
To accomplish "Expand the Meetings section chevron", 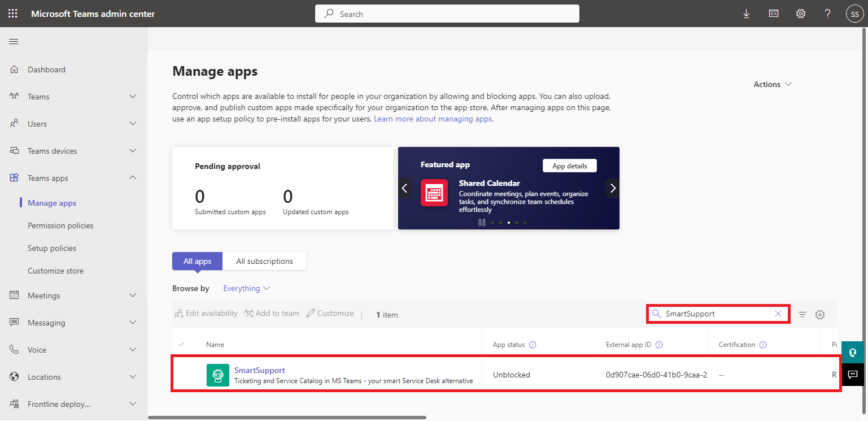I will pos(133,296).
